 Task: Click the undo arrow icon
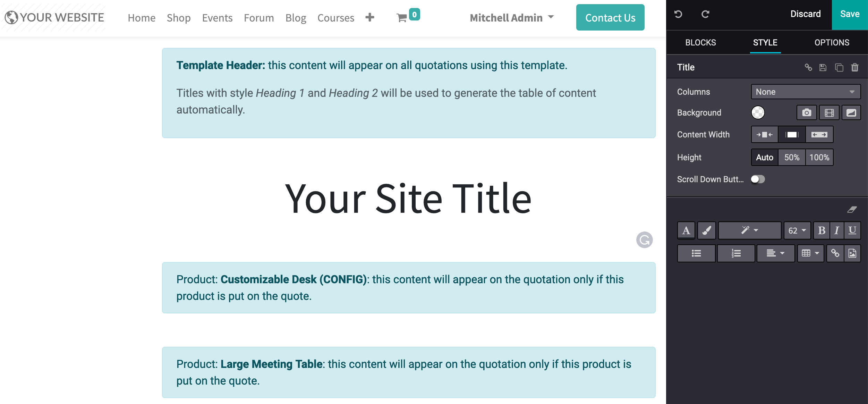pos(678,14)
